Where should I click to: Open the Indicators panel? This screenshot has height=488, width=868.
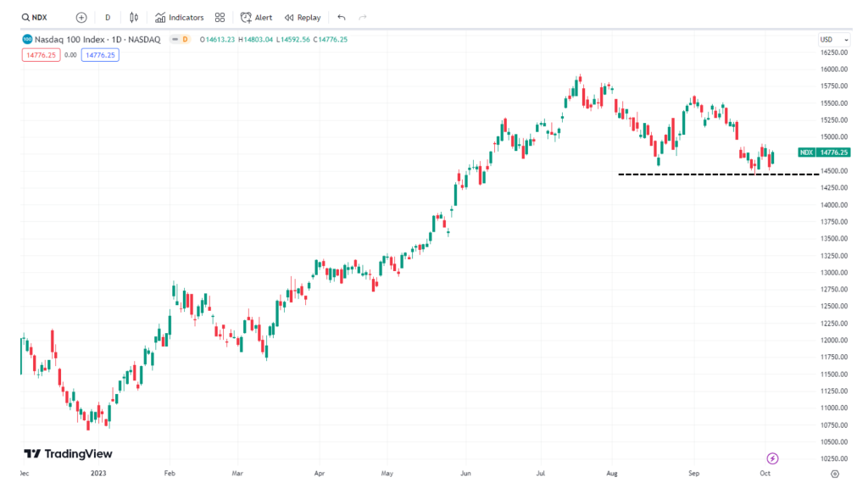(x=180, y=18)
